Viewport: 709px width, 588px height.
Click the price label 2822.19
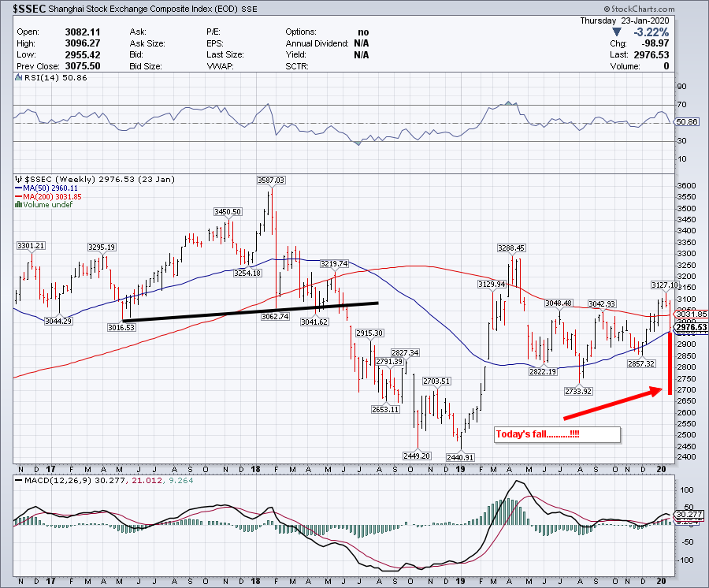pyautogui.click(x=543, y=371)
